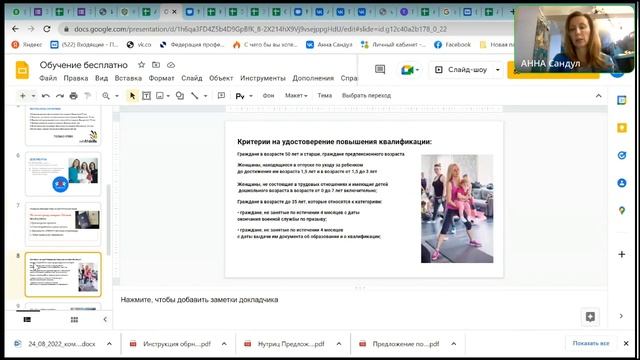Click Выбрать переход button
The image size is (640, 360).
tap(366, 96)
